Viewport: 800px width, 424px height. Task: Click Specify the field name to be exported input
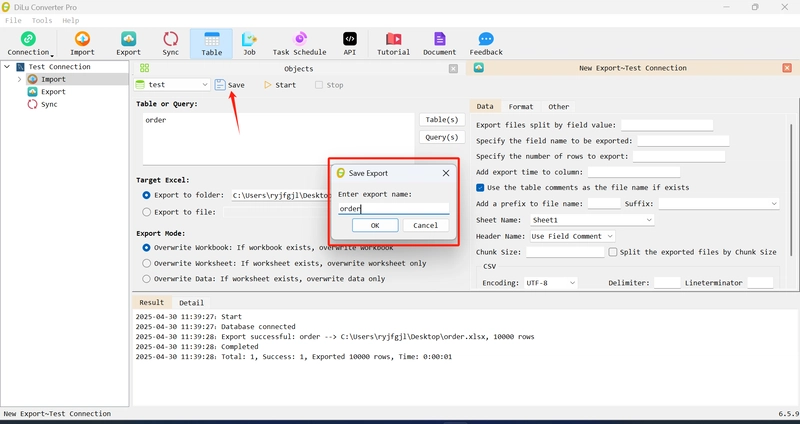pos(683,141)
